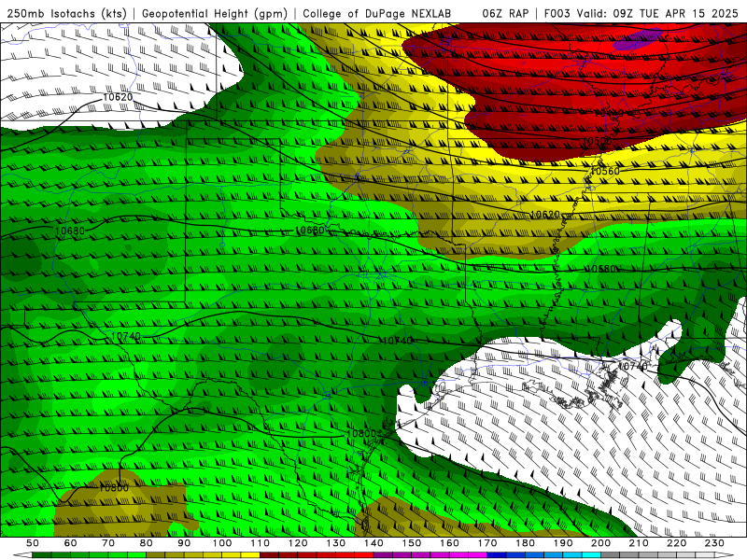This screenshot has width=747, height=560.
Task: Click the colorbar label 210
Action: (639, 543)
